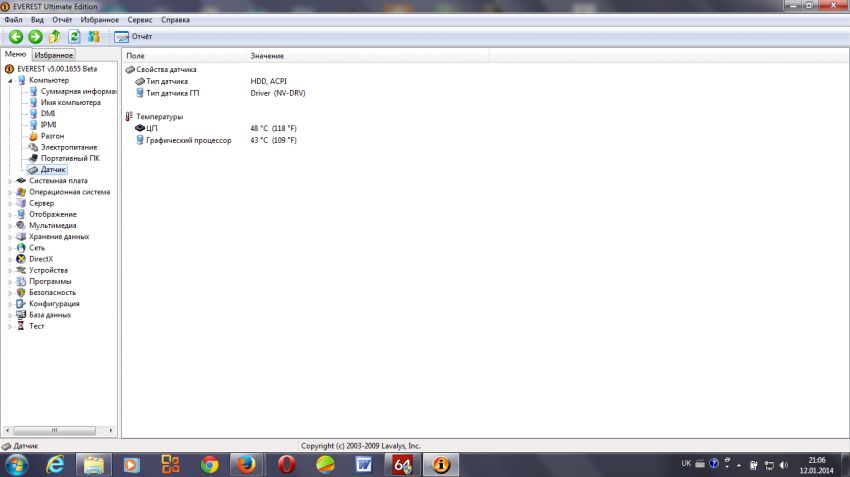
Task: Click the Refresh toolbar icon
Action: 74,36
